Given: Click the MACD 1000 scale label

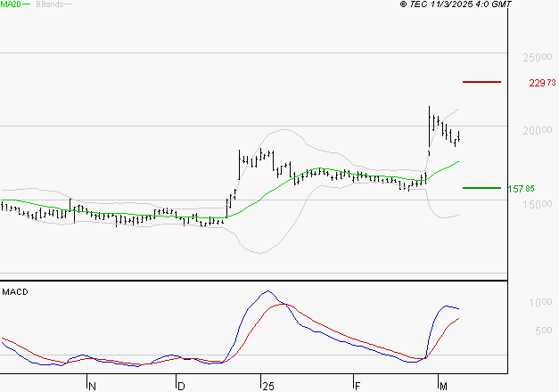Looking at the screenshot, I should tap(540, 303).
